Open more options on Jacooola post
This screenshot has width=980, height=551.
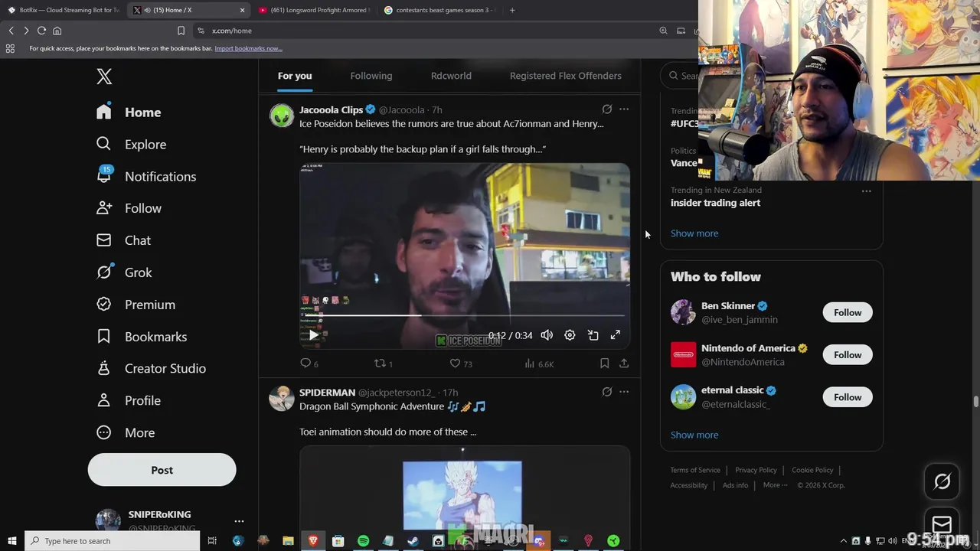coord(624,109)
